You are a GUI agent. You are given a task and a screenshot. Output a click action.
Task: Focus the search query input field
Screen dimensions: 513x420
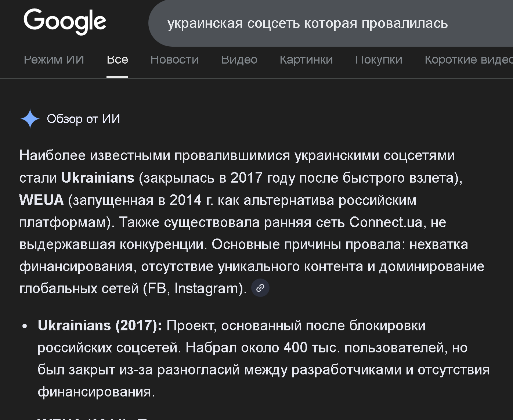tap(307, 24)
